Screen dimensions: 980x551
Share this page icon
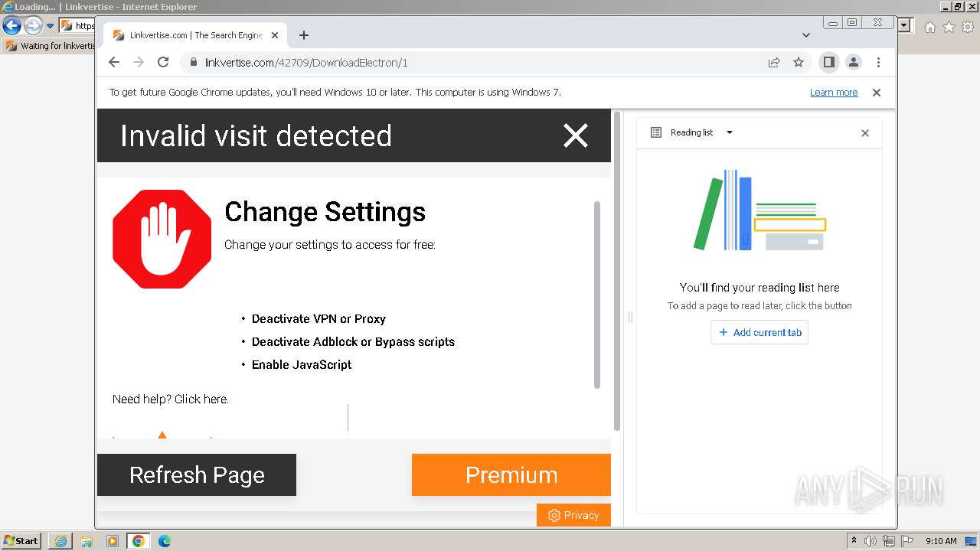click(x=774, y=63)
